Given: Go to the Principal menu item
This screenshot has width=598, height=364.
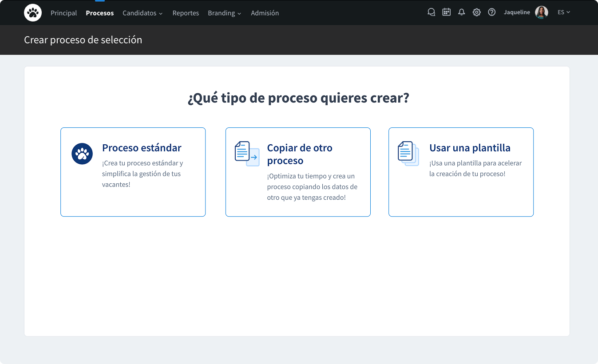Looking at the screenshot, I should tap(63, 13).
